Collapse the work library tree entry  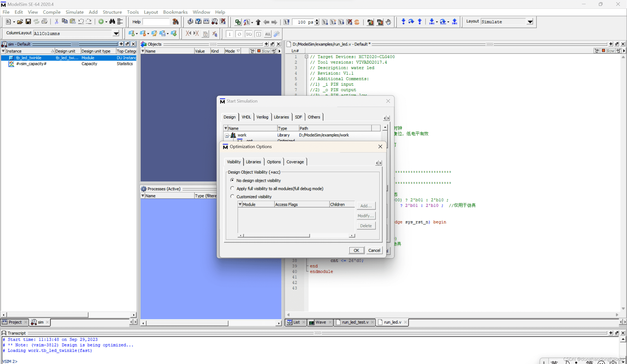point(227,135)
